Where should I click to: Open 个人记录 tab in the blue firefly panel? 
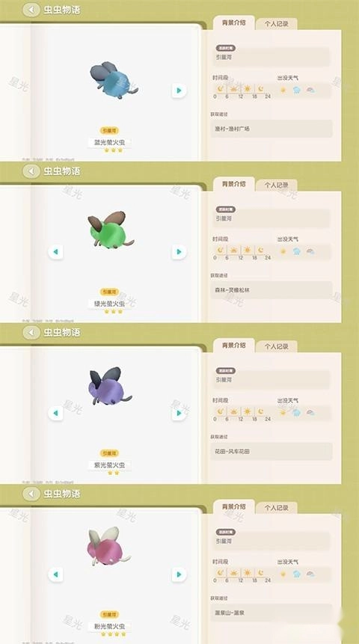coord(276,24)
